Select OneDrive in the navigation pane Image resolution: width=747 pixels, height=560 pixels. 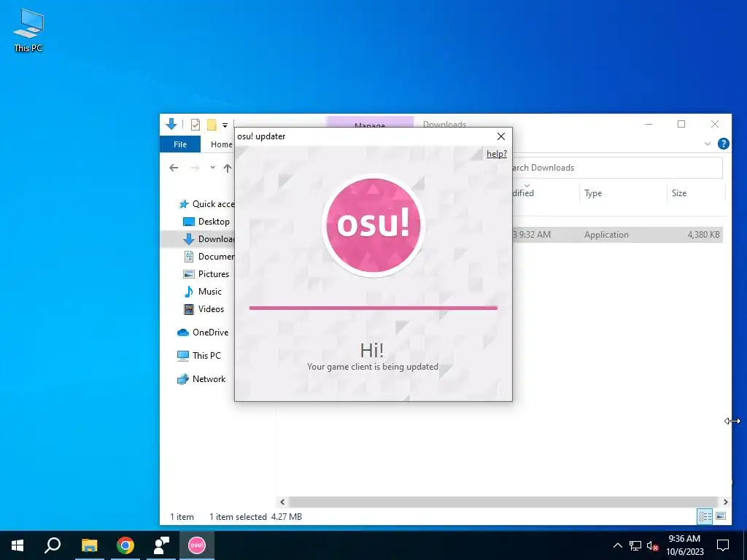coord(203,332)
